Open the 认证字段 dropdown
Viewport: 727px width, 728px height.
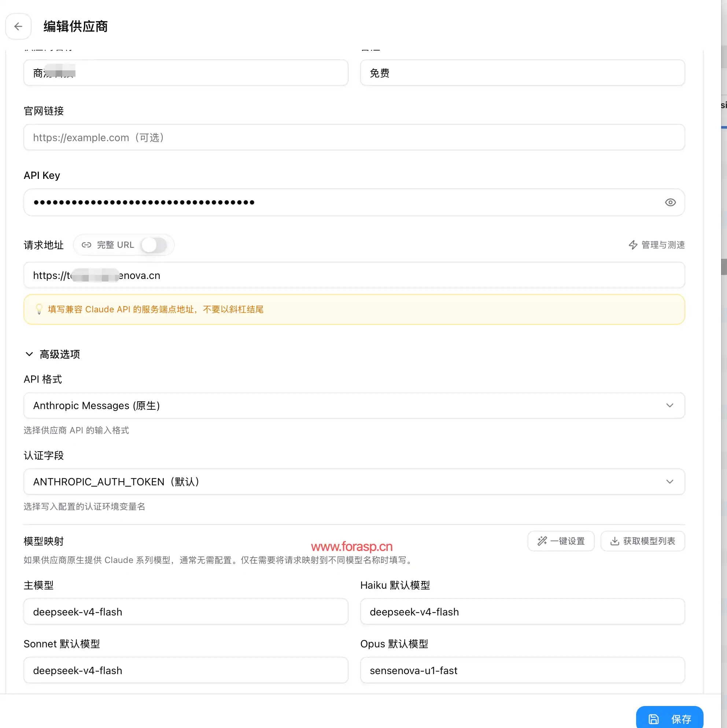point(354,482)
